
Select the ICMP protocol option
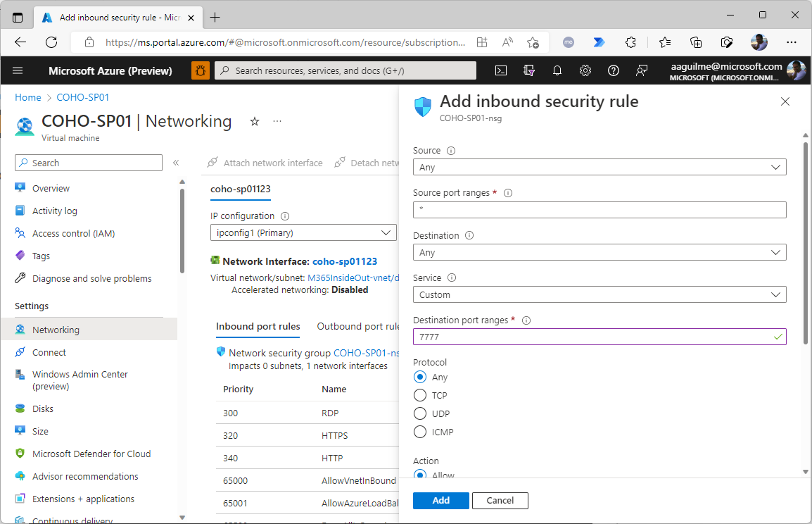[x=420, y=432]
